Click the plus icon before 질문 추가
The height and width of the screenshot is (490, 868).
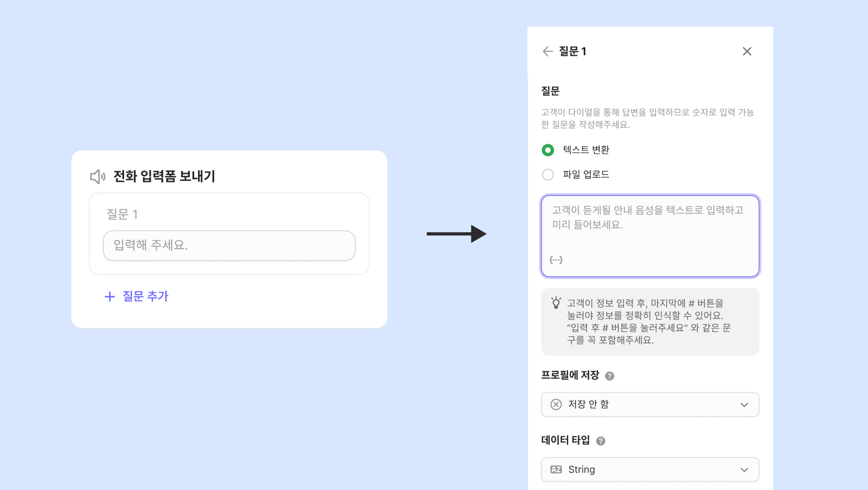click(x=110, y=297)
